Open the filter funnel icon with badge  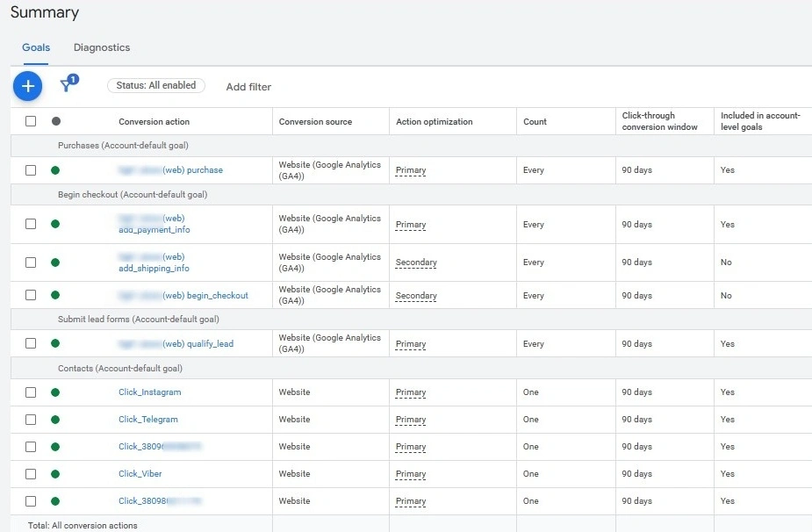pyautogui.click(x=68, y=86)
